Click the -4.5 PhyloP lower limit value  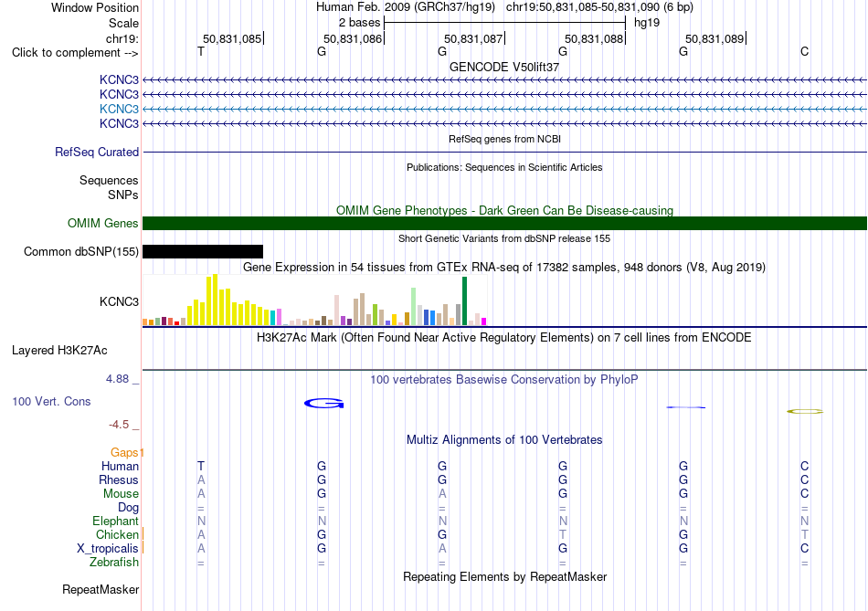pos(119,425)
